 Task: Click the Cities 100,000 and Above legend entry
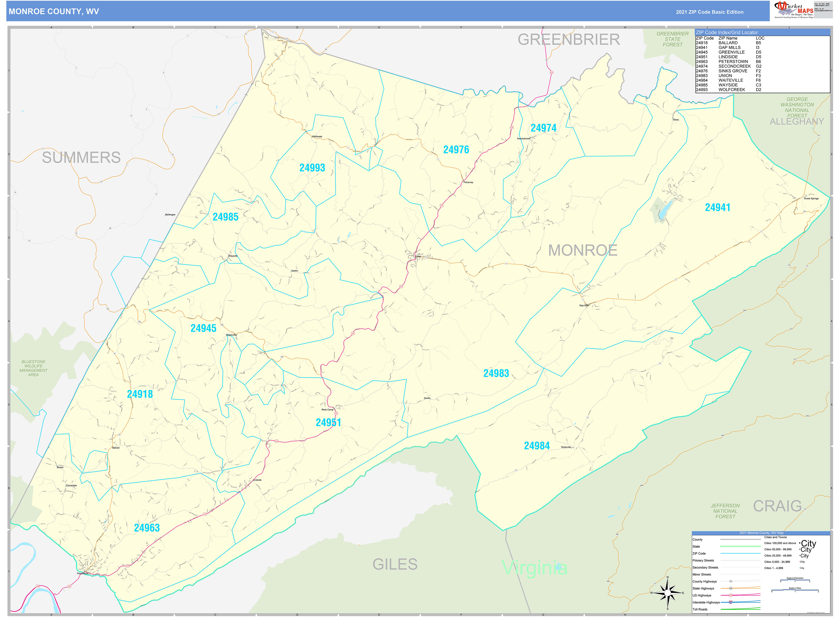point(780,543)
